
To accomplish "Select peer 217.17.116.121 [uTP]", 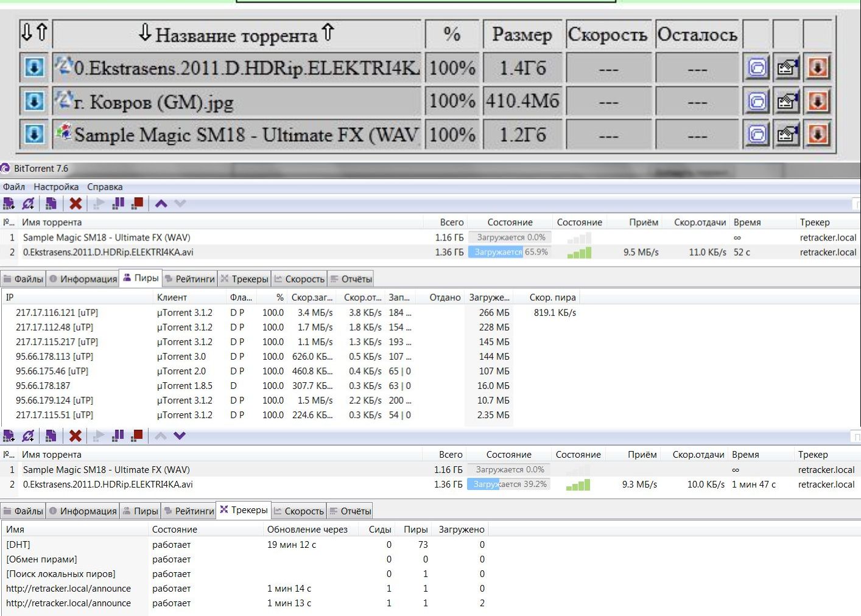I will 291,313.
